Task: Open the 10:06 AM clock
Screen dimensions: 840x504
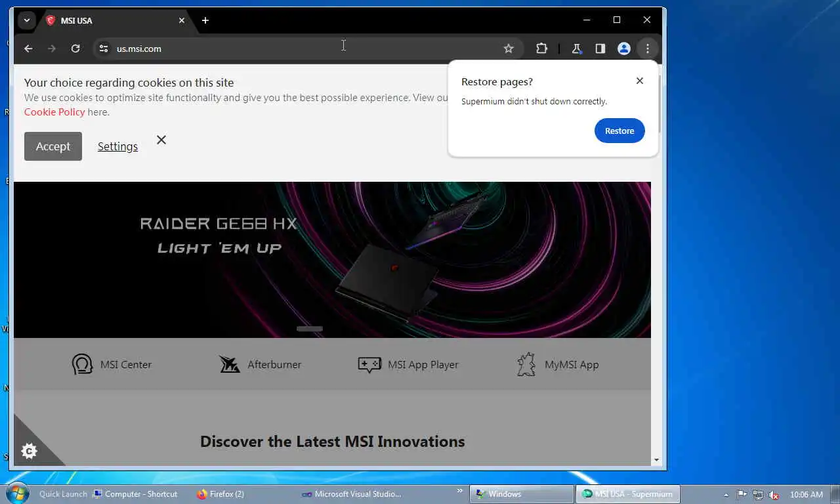Action: pyautogui.click(x=807, y=495)
